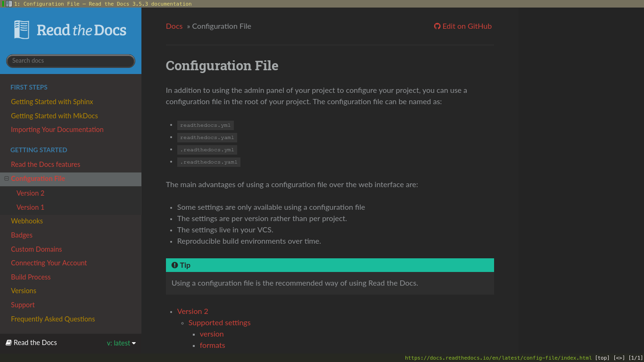Go to the Webhooks page
644x362 pixels.
pos(27,221)
